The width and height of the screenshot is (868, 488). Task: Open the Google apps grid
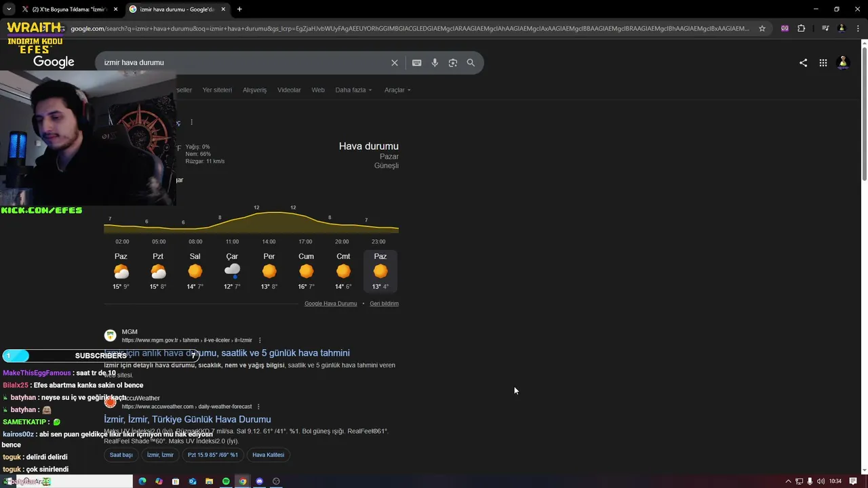823,62
